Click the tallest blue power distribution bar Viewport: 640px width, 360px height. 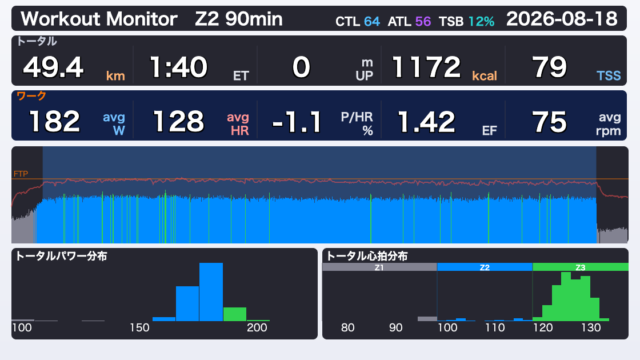coord(211,292)
